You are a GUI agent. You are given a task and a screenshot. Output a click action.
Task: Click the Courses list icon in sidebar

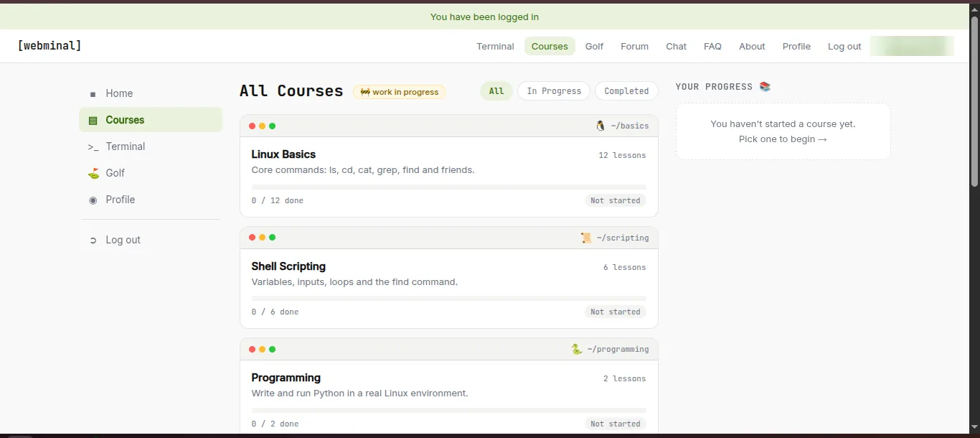[x=93, y=121]
